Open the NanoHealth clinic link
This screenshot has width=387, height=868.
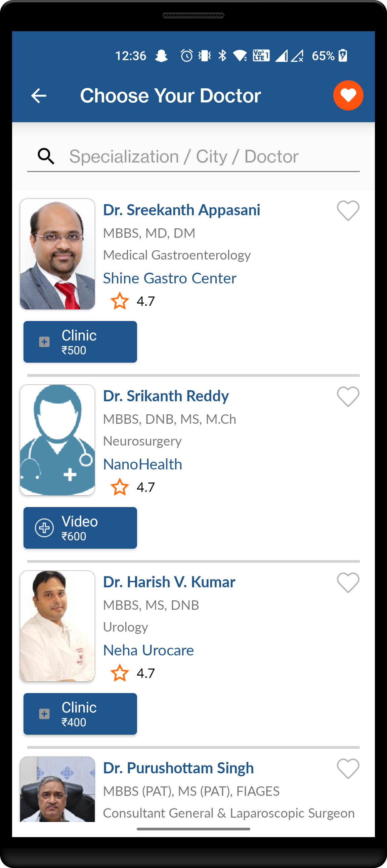click(142, 464)
